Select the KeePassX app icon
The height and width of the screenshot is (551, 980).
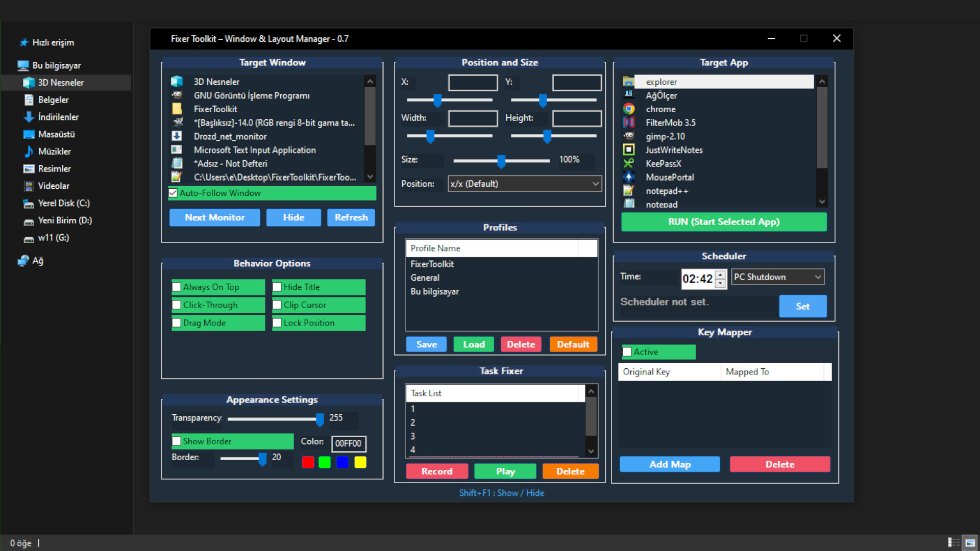point(628,163)
